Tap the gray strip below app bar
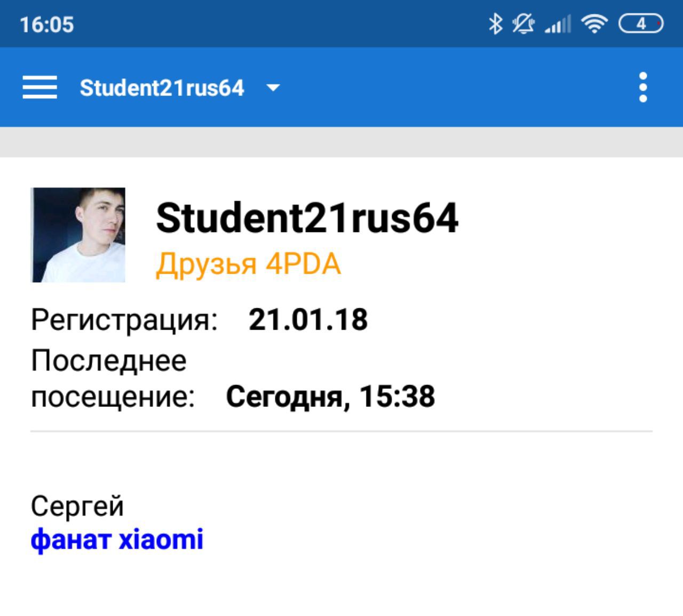This screenshot has width=683, height=616. [341, 142]
